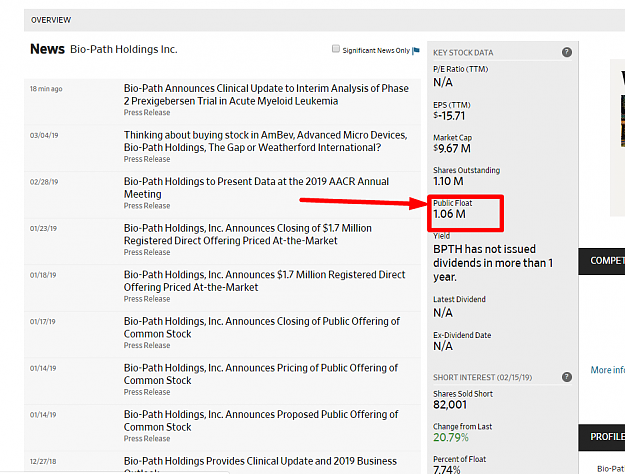Click the 01/23/19 date
Screen dimensions: 625x474
tap(43, 228)
